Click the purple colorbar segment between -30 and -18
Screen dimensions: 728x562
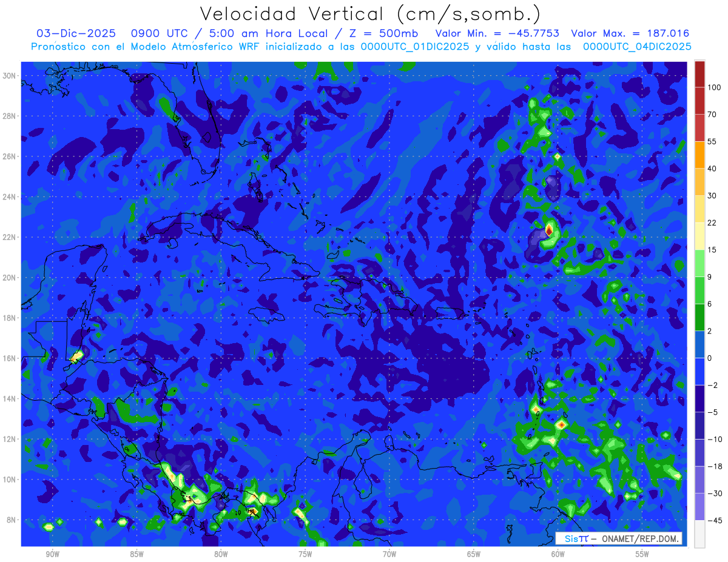699,480
